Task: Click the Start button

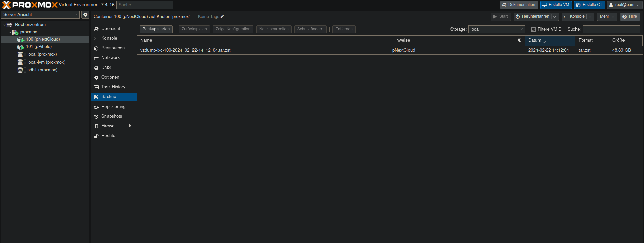Action: coord(501,17)
